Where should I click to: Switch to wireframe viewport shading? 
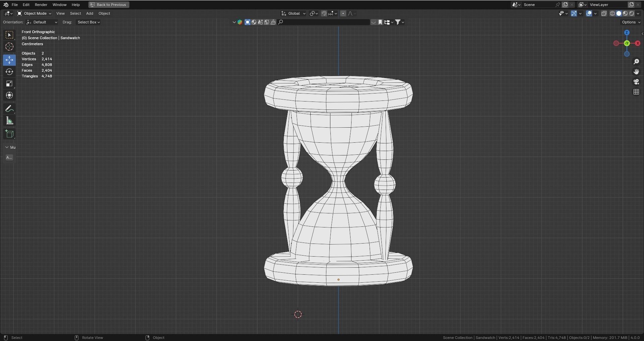(612, 13)
